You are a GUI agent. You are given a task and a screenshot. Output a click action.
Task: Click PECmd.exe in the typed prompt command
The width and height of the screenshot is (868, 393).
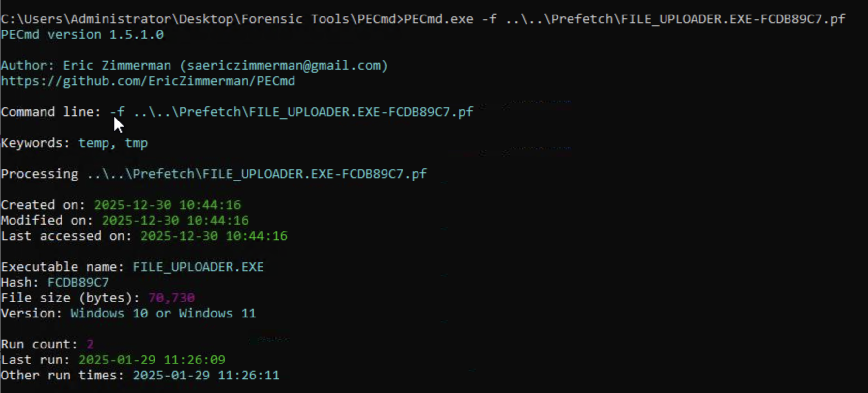[438, 19]
